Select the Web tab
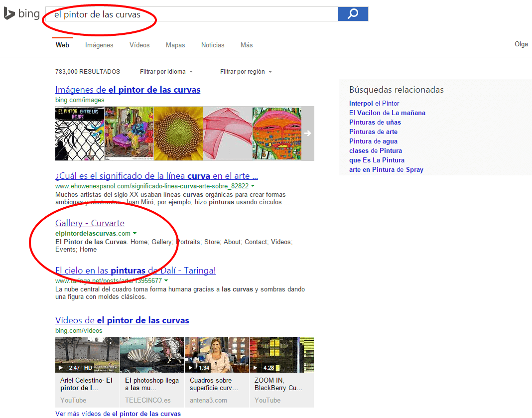This screenshot has width=532, height=418. [x=62, y=45]
